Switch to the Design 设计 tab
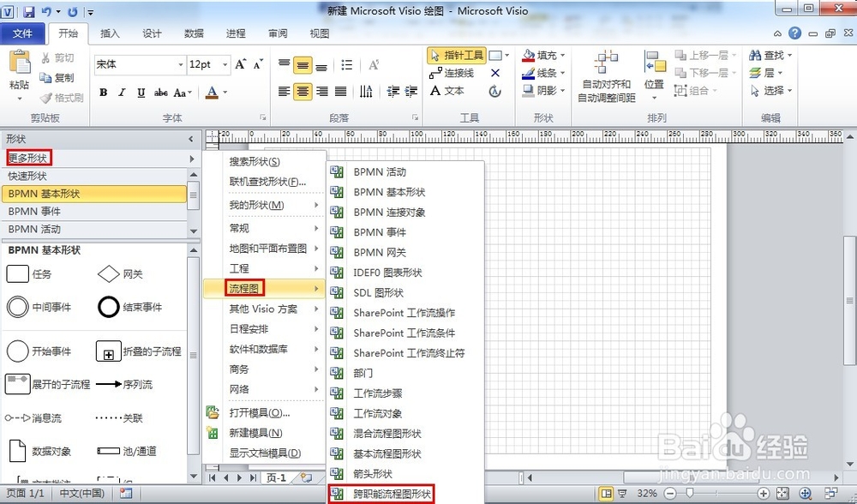Image resolution: width=857 pixels, height=504 pixels. click(152, 33)
